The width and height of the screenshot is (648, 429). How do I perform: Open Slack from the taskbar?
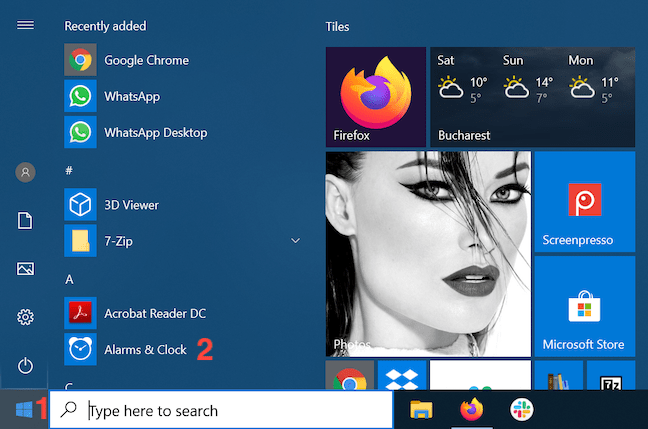coord(522,410)
